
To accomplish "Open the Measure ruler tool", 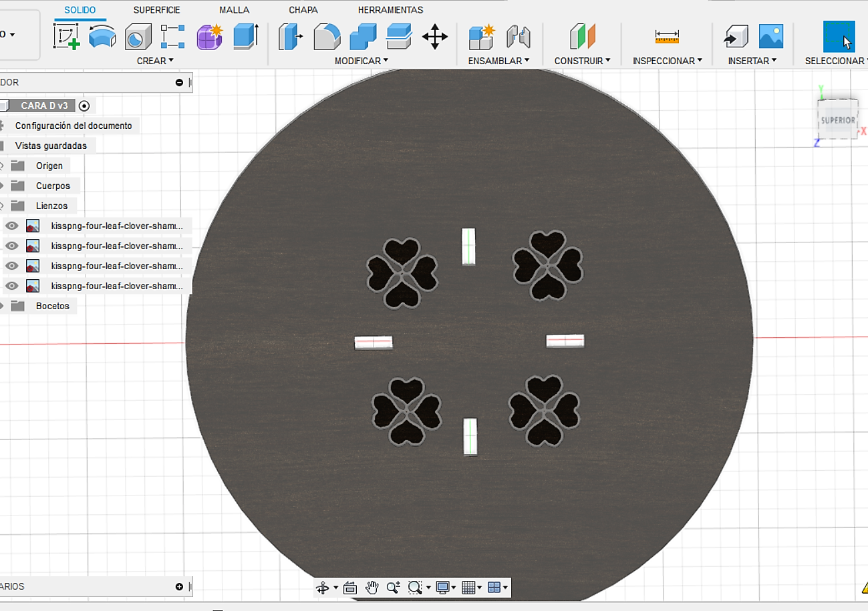I will [x=667, y=36].
